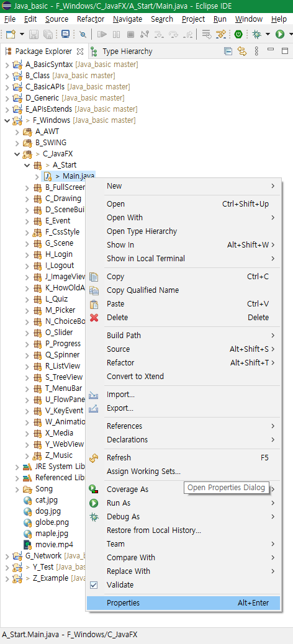
Task: Expand the B_SWING folder
Action: [17, 143]
